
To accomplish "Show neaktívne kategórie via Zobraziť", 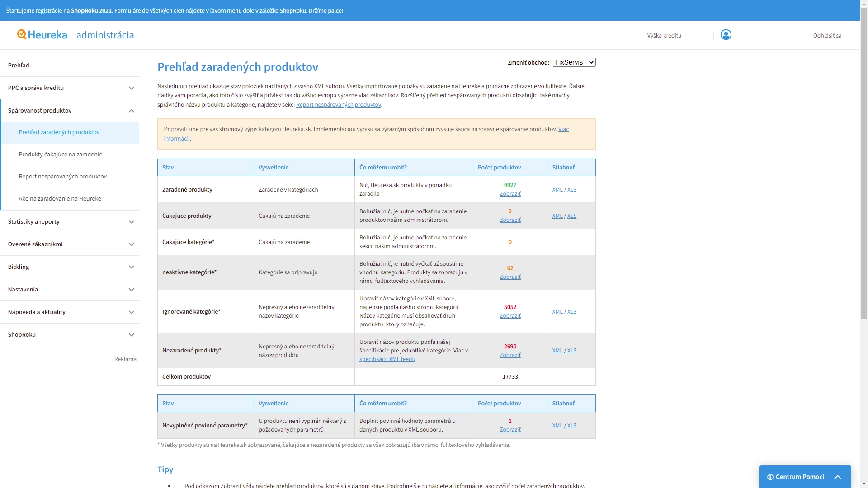I will tap(510, 277).
